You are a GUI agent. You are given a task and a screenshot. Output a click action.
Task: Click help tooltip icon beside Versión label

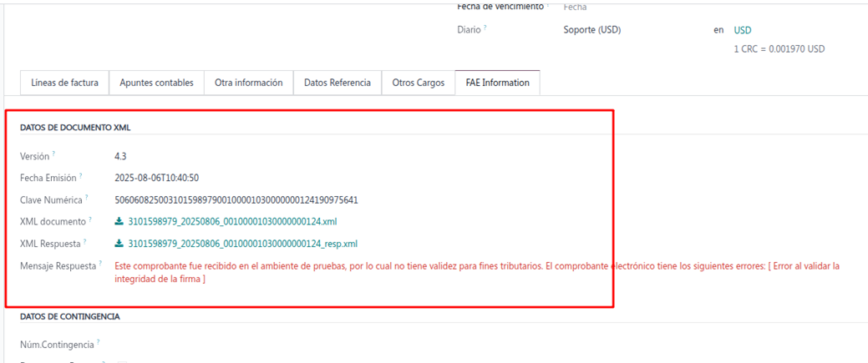[53, 154]
